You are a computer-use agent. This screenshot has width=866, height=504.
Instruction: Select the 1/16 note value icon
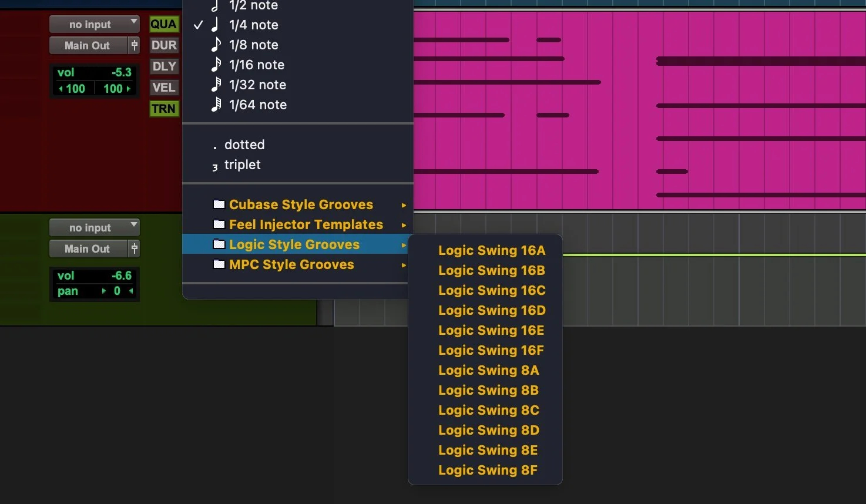click(x=217, y=65)
